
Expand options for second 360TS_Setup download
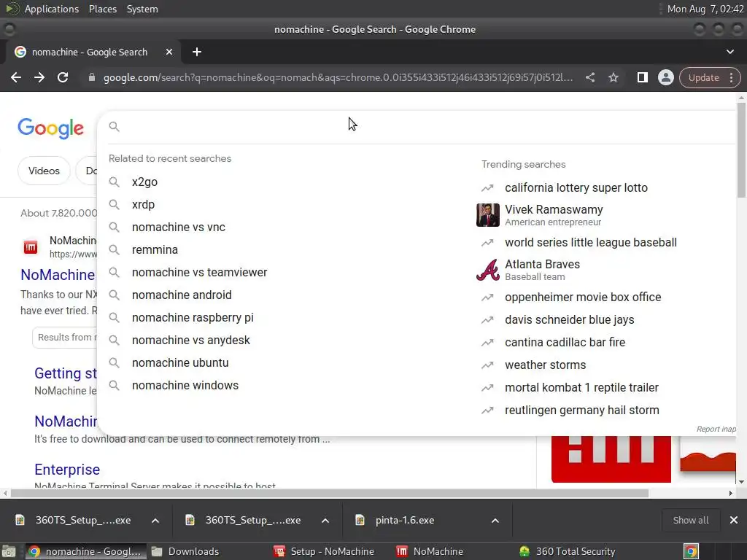click(325, 521)
